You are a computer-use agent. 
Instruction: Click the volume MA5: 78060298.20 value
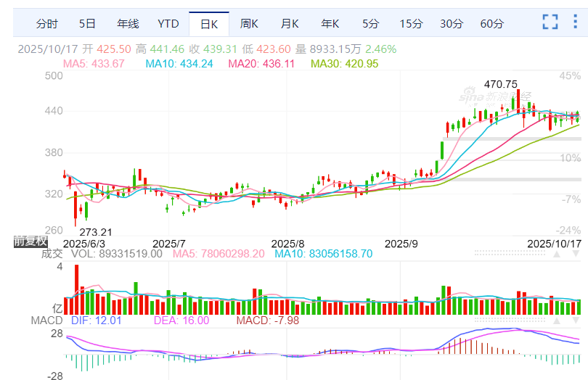point(219,254)
